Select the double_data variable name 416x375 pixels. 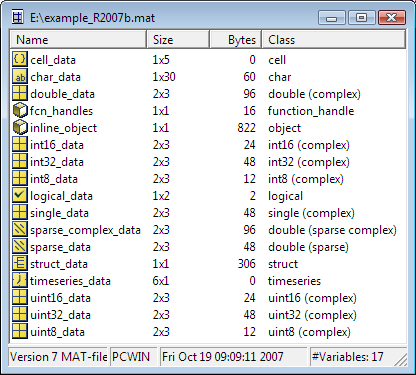pyautogui.click(x=62, y=94)
